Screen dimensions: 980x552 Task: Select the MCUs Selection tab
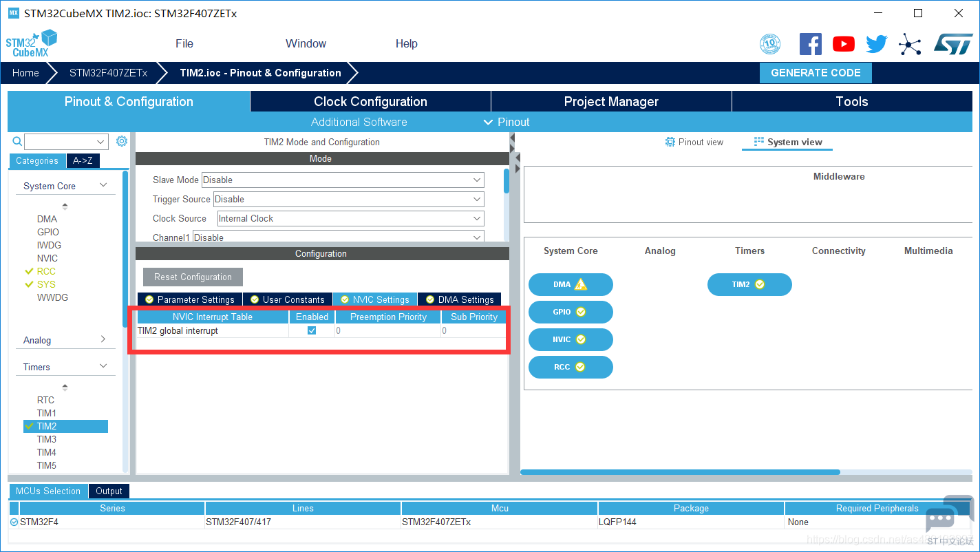(x=48, y=491)
